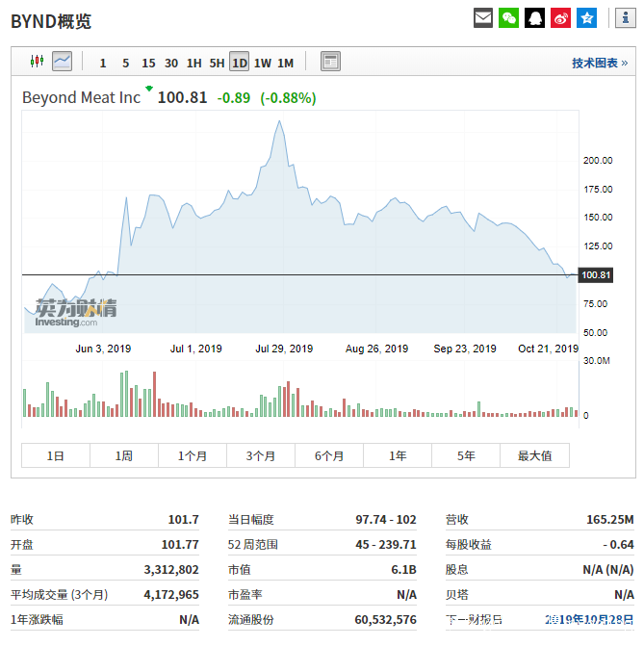This screenshot has height=646, width=644.
Task: Choose the 5H interval
Action: point(217,63)
